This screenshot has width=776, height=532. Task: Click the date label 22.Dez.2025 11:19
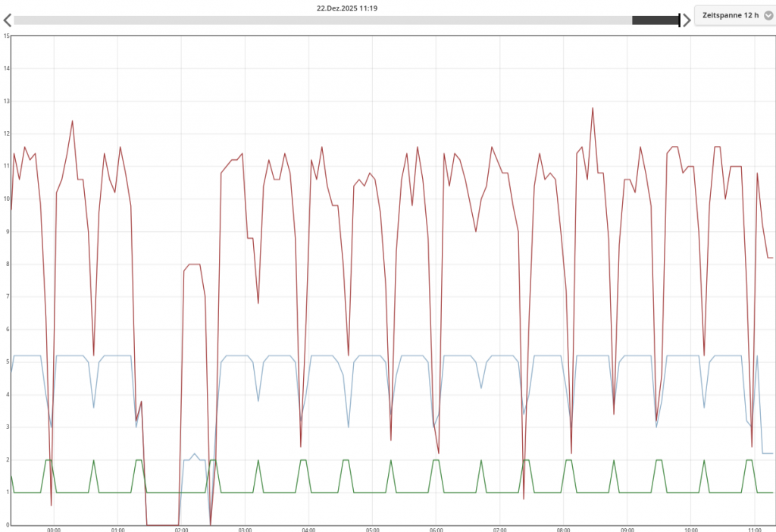(x=347, y=8)
